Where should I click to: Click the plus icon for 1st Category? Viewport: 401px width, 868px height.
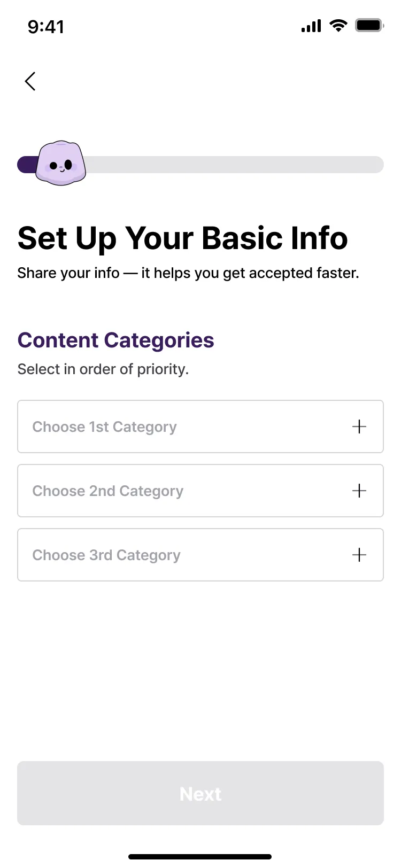[359, 427]
